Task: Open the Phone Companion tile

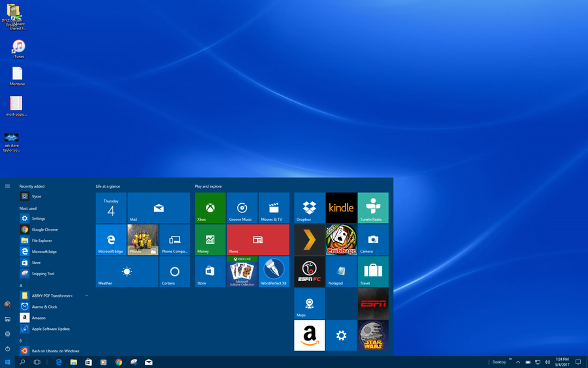Action: [174, 240]
